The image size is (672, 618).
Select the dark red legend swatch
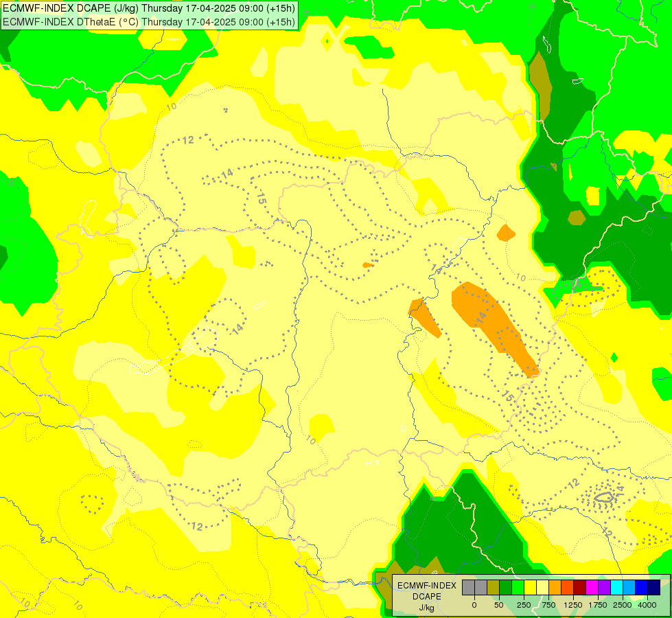tap(579, 587)
